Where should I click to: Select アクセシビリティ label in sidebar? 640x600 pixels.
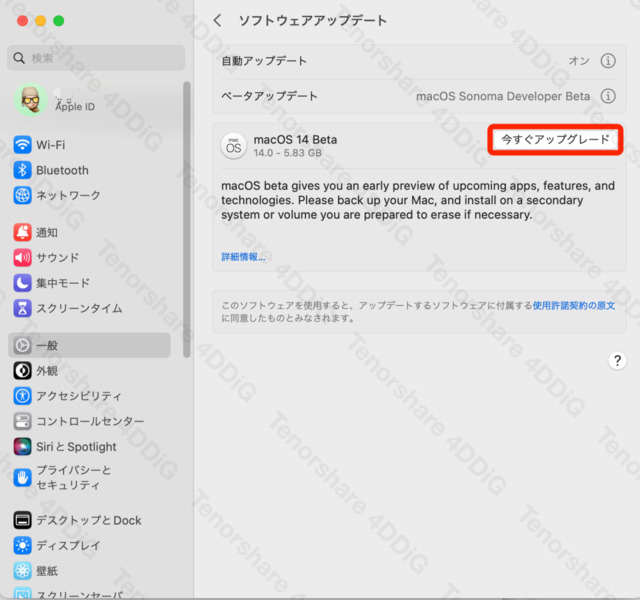coord(79,396)
